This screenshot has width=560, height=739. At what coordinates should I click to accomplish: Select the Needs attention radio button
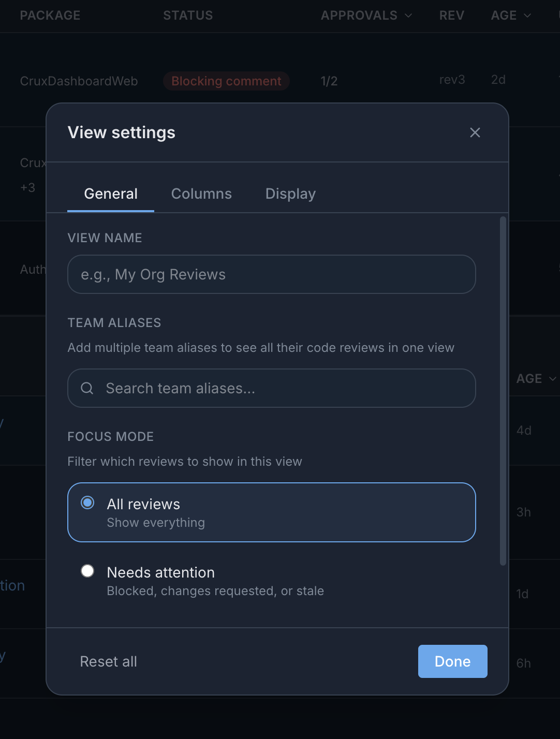click(x=87, y=570)
